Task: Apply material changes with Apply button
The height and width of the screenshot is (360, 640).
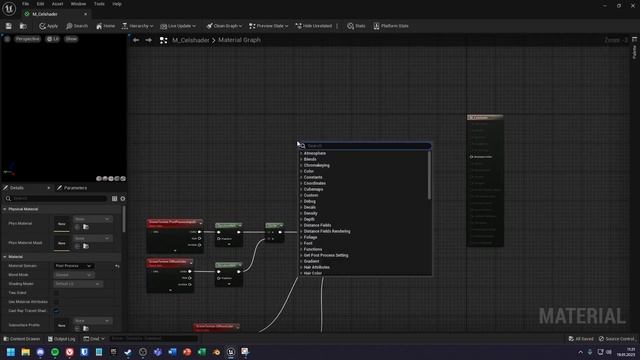Action: coord(49,26)
